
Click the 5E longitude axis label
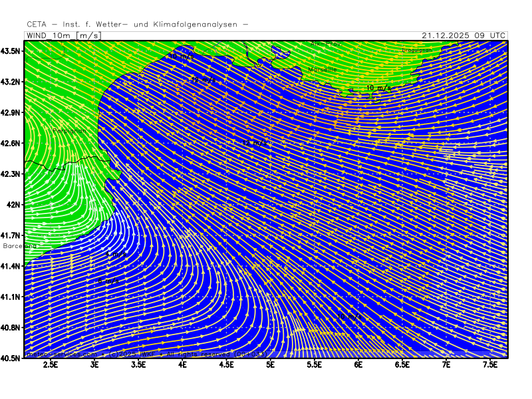270,364
